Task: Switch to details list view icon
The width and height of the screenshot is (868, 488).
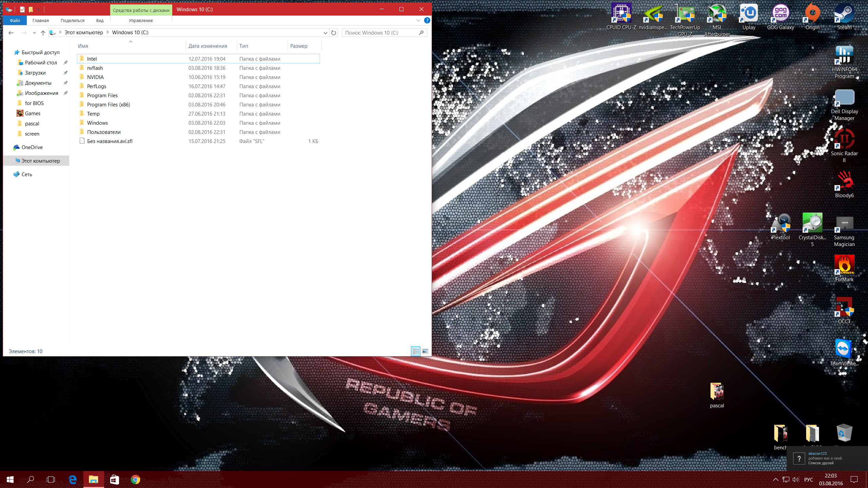Action: coord(416,351)
